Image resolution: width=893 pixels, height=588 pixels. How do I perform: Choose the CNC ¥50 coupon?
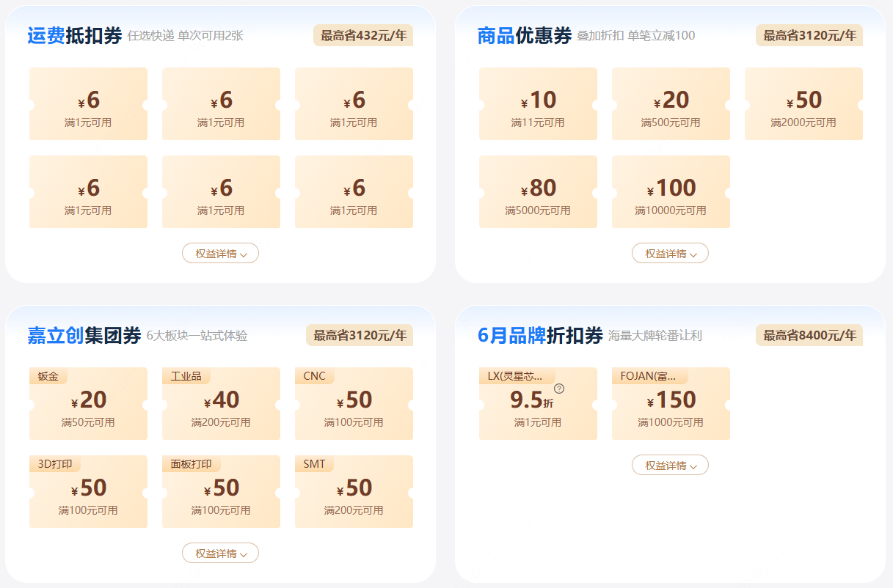(354, 405)
